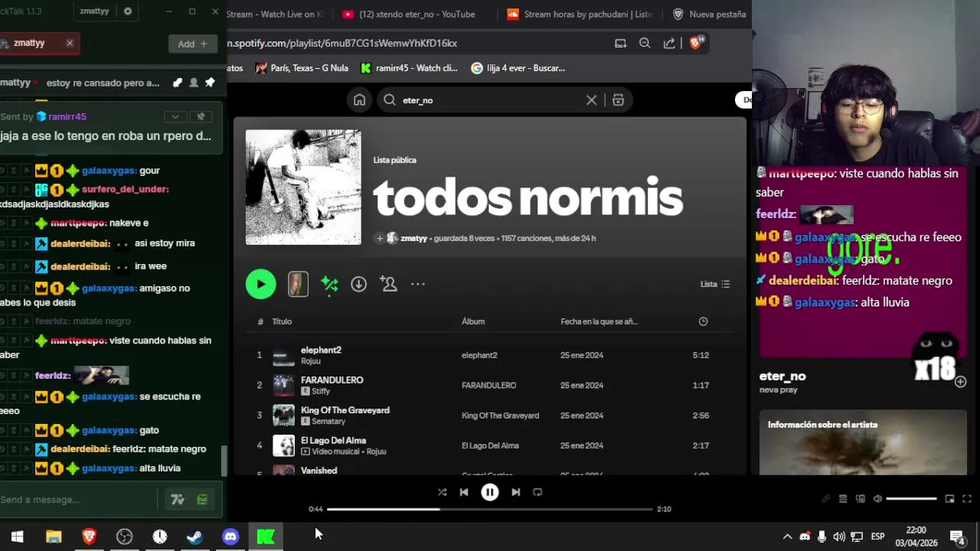Play the todos normis playlist
The width and height of the screenshot is (980, 551).
click(x=260, y=284)
